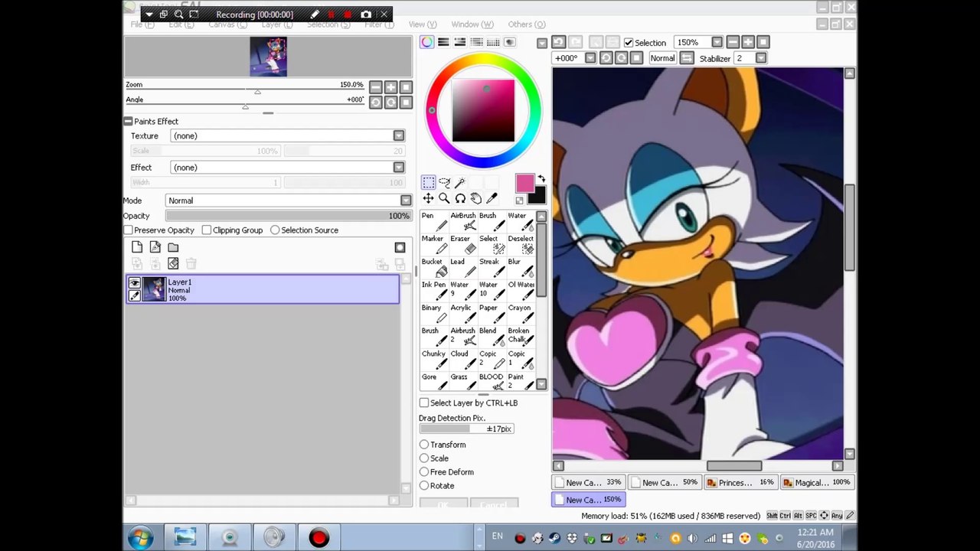
Task: Pick the Blur tool
Action: click(x=521, y=268)
